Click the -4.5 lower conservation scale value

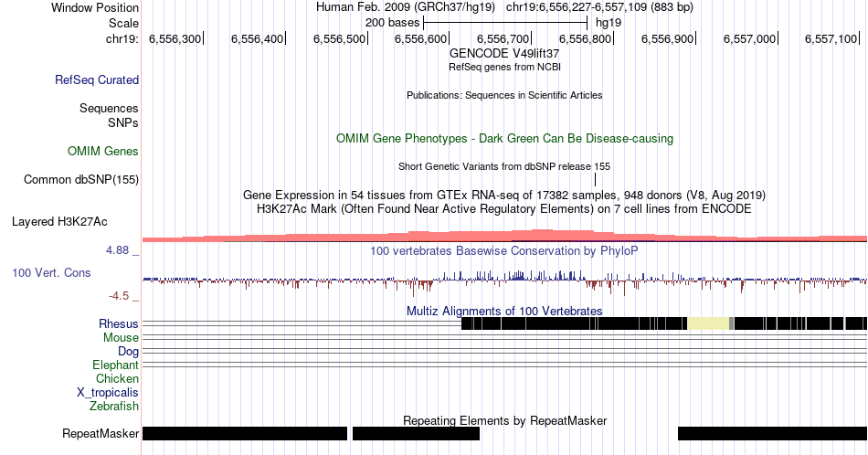point(119,296)
